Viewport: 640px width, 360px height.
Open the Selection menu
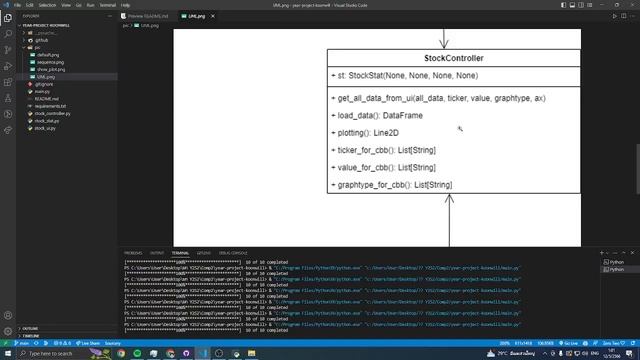coord(47,5)
